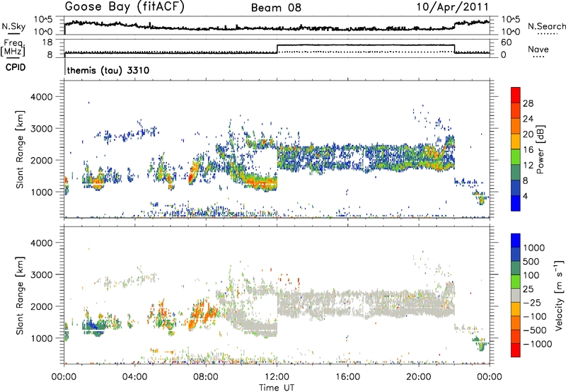The width and height of the screenshot is (566, 392).
Task: Click the 'Power [dB]' colorbar title
Action: (541, 149)
